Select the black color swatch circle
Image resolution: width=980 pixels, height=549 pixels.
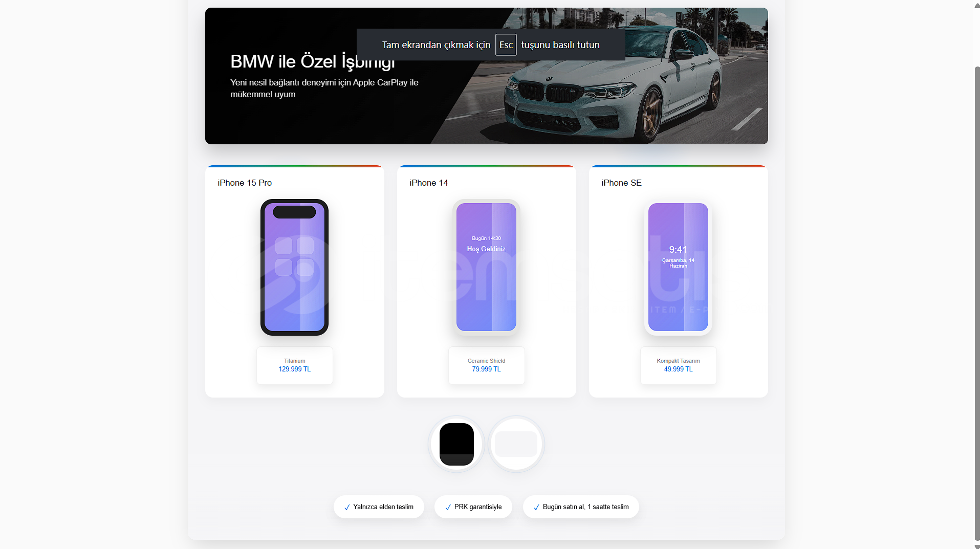click(456, 444)
